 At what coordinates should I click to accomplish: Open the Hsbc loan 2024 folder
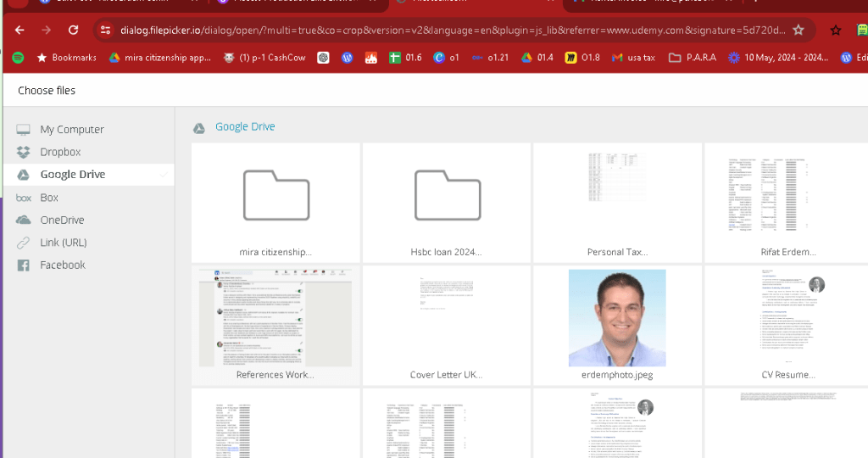click(x=447, y=203)
